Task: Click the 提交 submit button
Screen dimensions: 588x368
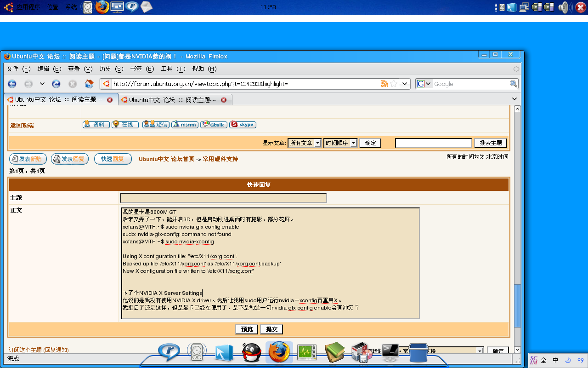Action: click(271, 329)
